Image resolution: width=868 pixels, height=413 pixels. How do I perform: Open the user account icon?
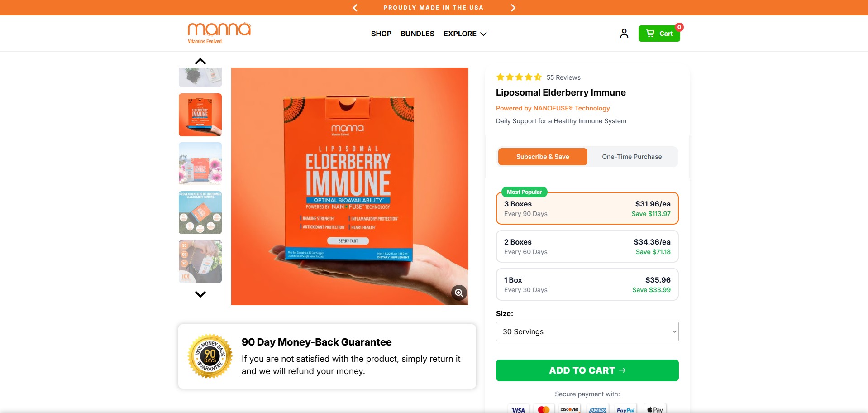coord(624,34)
